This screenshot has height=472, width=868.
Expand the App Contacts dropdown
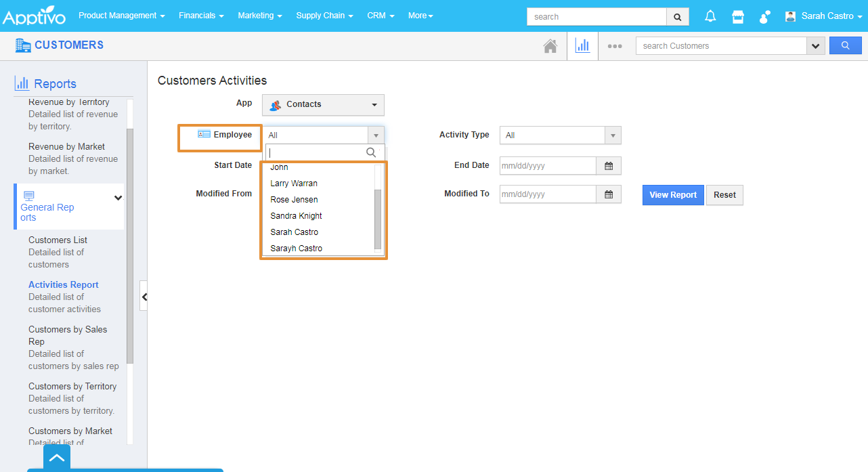(x=323, y=105)
